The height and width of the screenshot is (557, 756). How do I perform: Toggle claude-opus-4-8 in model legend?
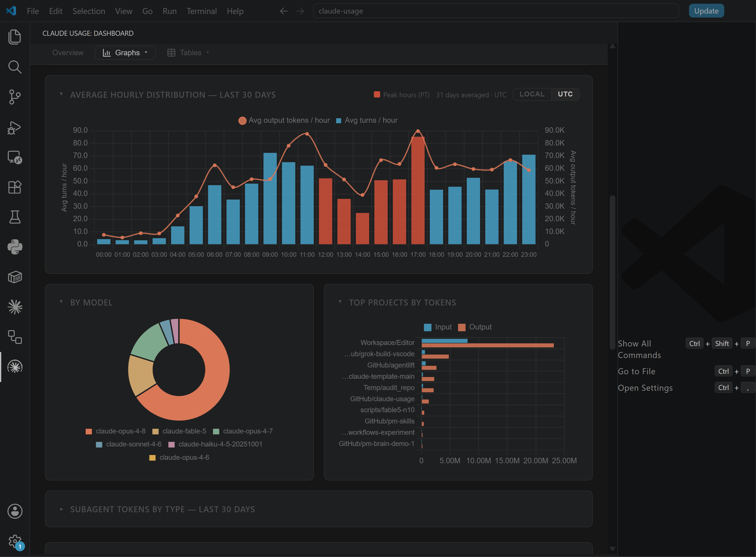point(116,431)
